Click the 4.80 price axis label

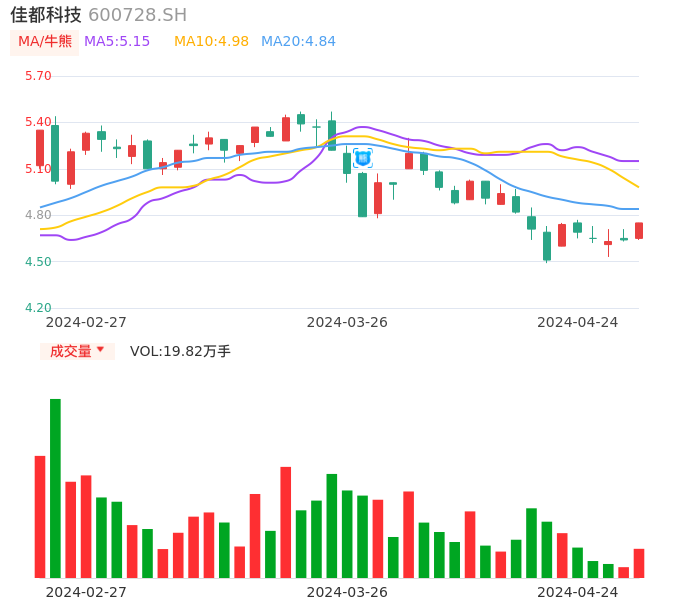click(x=38, y=215)
